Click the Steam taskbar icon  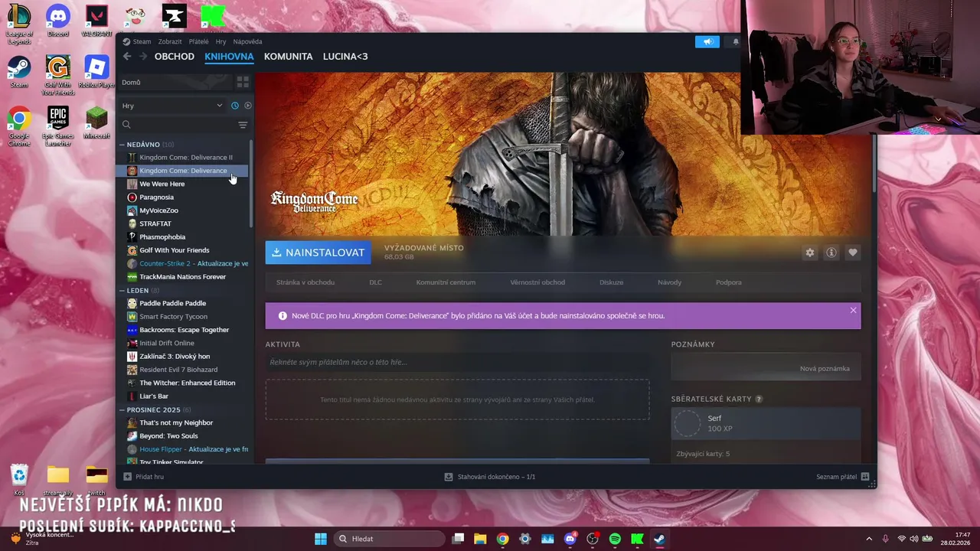click(659, 539)
